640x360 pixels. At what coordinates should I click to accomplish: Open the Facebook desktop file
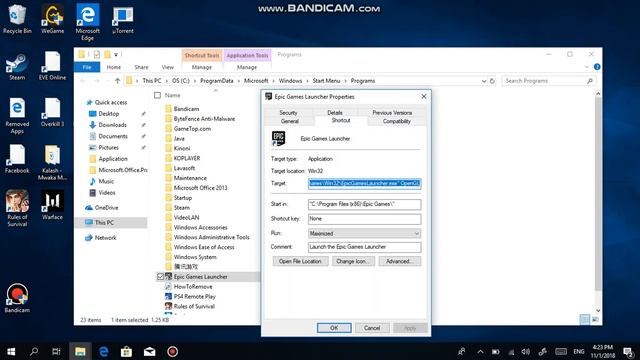[x=17, y=159]
